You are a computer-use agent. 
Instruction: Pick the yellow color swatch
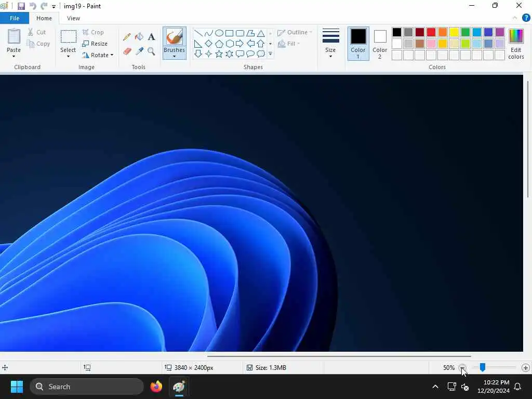click(454, 32)
